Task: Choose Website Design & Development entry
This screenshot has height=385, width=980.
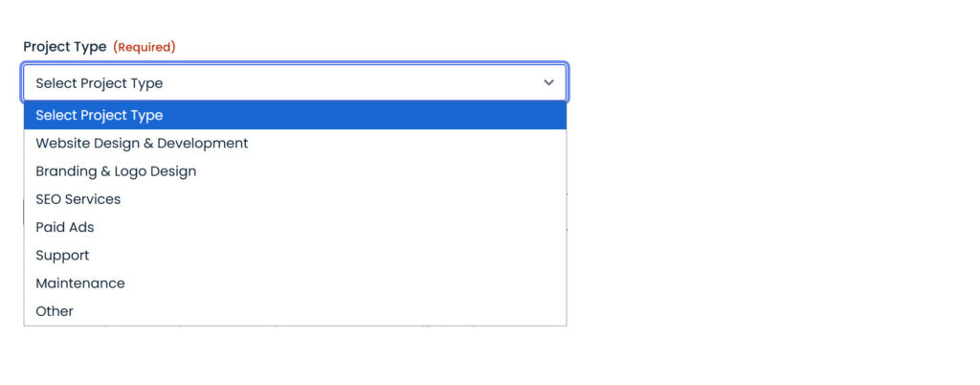Action: (x=295, y=143)
